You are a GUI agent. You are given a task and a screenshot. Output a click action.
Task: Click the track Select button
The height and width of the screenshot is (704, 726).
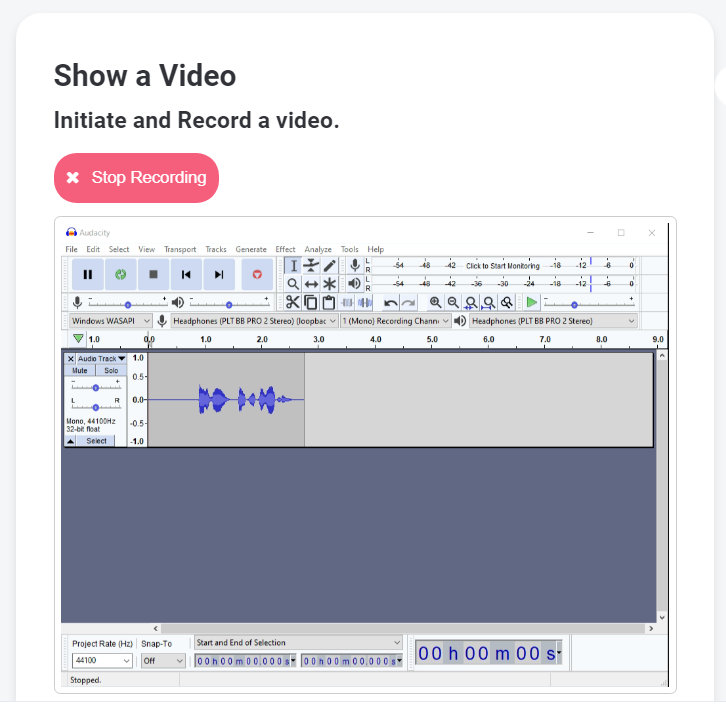point(96,441)
